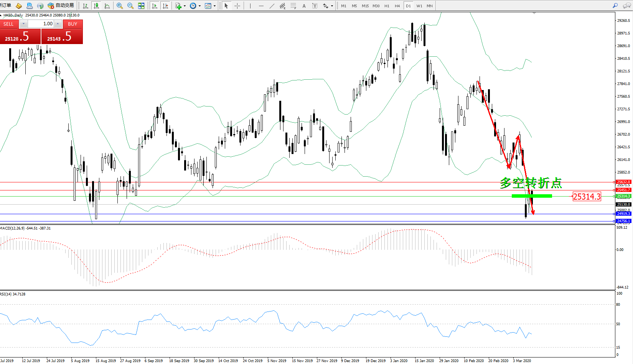633x364 pixels.
Task: Select the crosshair cursor tool
Action: pos(237,6)
